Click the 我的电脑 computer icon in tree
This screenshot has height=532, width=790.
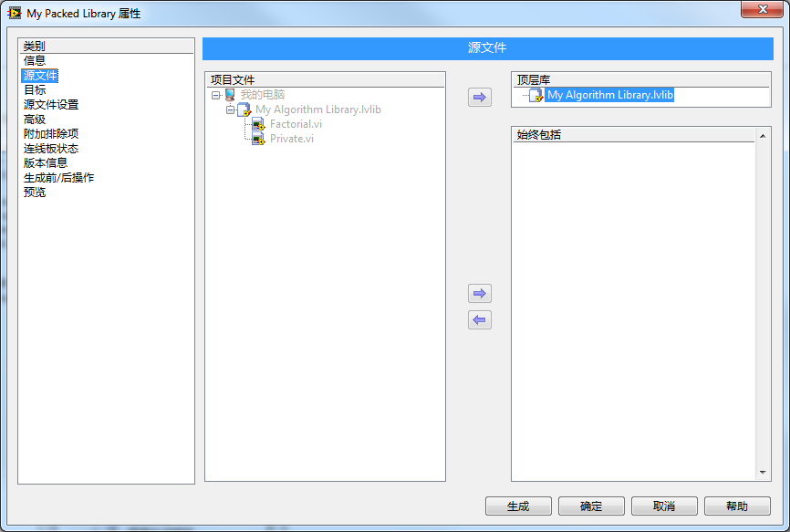(230, 95)
